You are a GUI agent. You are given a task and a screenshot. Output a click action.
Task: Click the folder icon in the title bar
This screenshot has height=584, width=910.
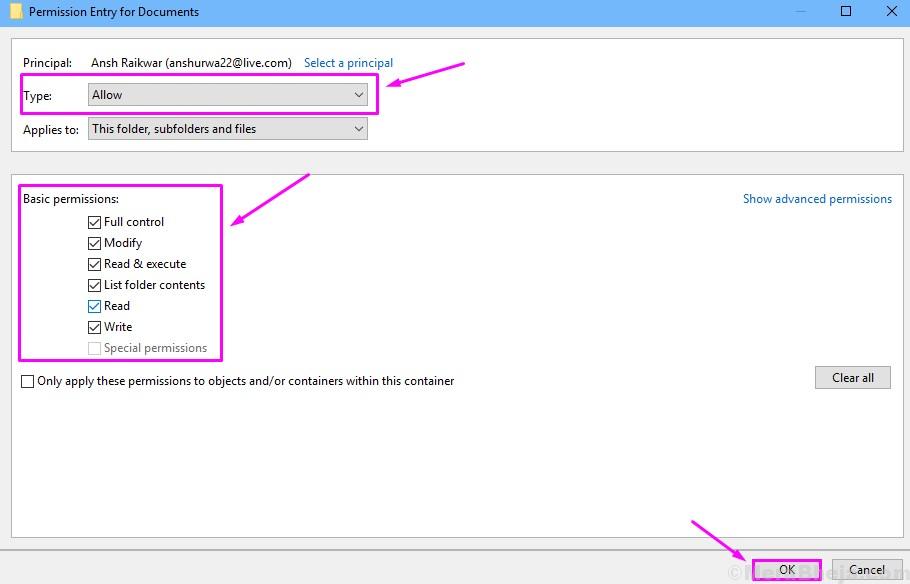[15, 12]
